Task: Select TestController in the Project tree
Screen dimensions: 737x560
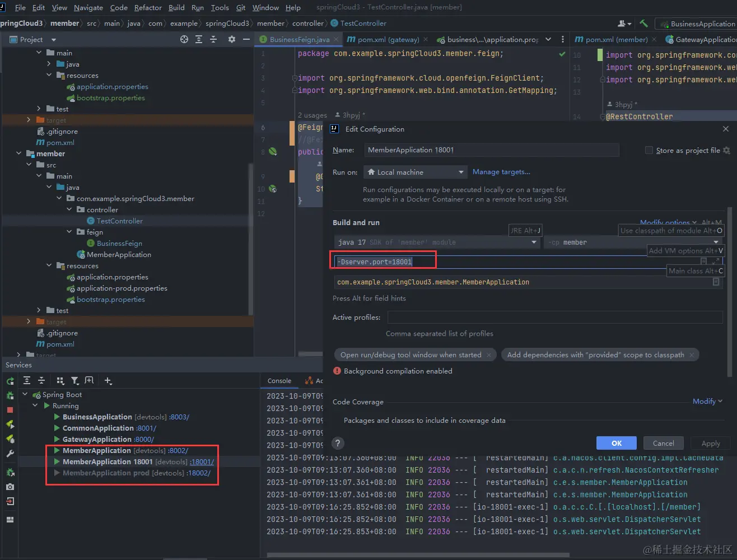Action: tap(119, 221)
